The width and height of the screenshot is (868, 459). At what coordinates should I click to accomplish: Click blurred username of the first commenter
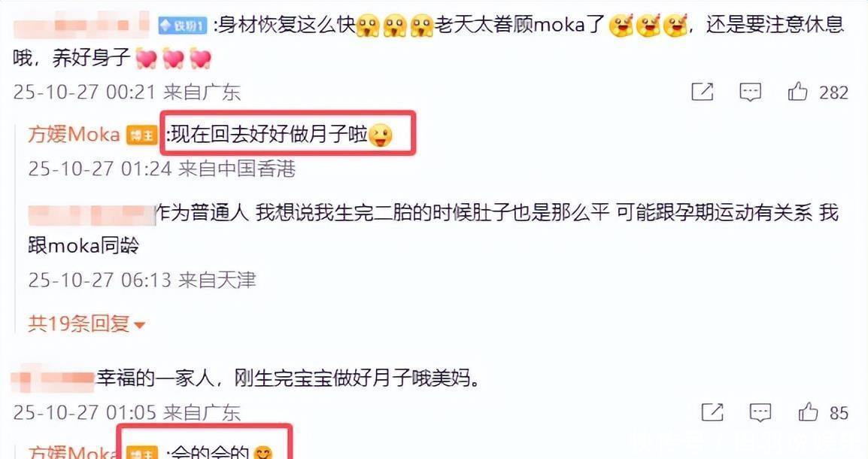(x=80, y=25)
